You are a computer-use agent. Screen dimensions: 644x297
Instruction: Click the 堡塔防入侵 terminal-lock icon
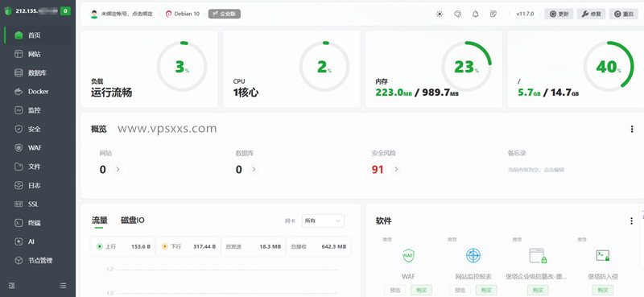click(602, 255)
